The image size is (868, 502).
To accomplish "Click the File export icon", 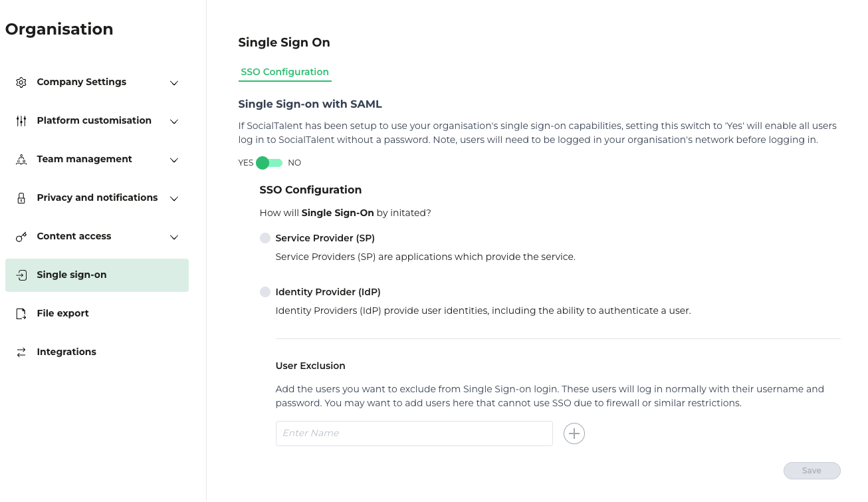I will pos(21,314).
